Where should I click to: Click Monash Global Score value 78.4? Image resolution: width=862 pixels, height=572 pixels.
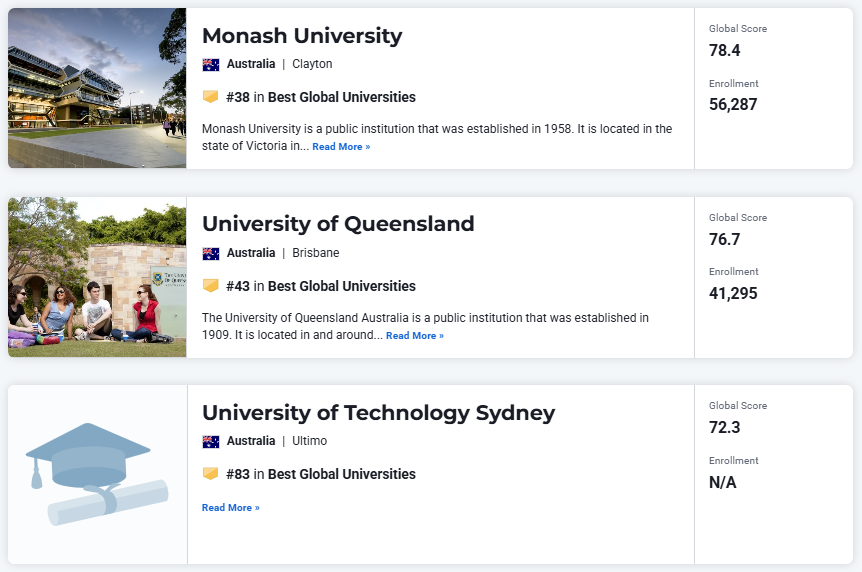(725, 51)
